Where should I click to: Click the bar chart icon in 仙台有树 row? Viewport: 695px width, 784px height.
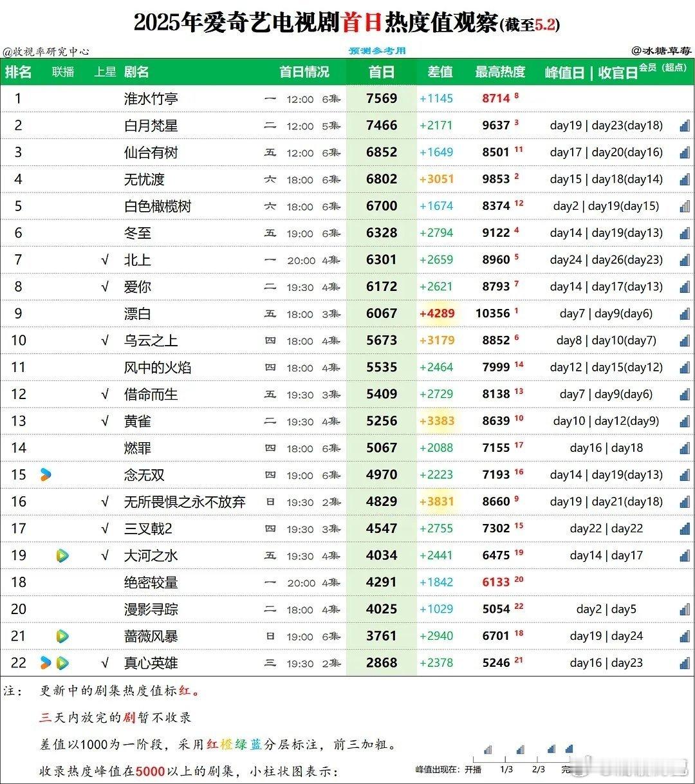(x=685, y=153)
